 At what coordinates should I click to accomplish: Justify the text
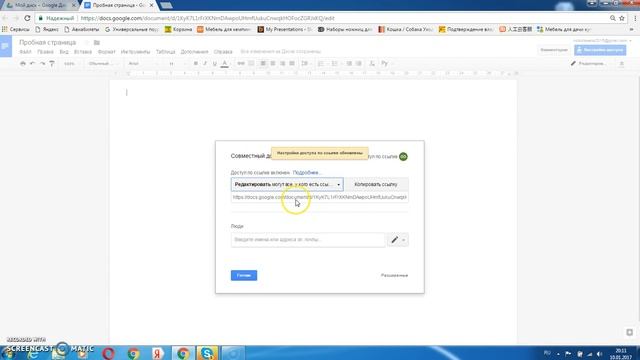[x=292, y=64]
